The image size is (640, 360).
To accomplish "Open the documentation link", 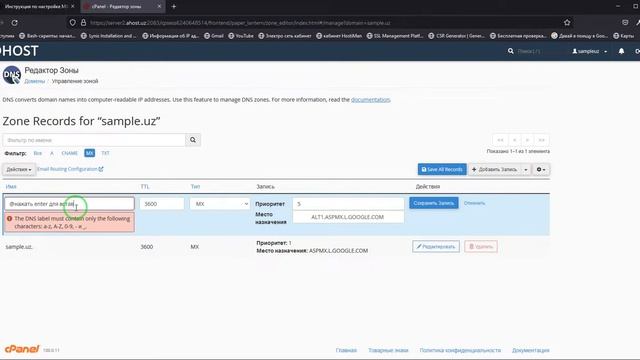I will pyautogui.click(x=371, y=100).
